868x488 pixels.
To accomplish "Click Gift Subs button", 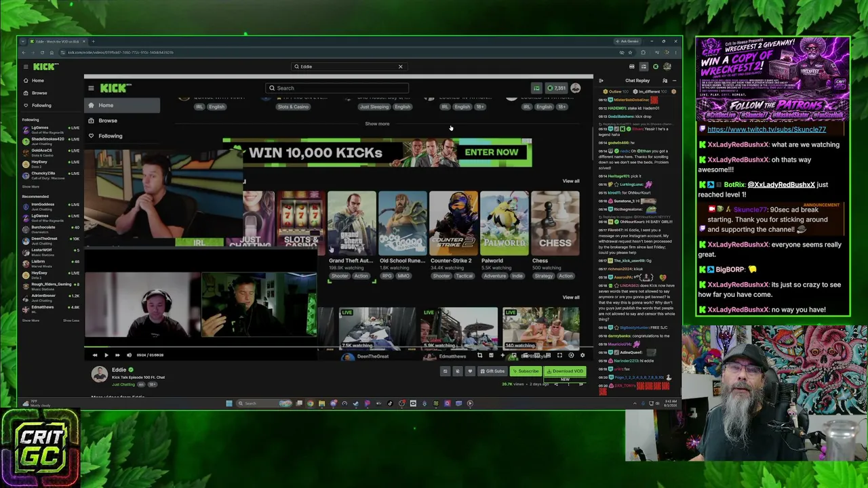I will click(492, 371).
